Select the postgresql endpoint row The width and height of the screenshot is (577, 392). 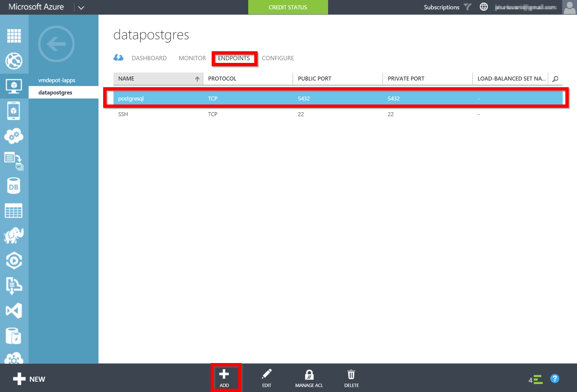point(338,98)
